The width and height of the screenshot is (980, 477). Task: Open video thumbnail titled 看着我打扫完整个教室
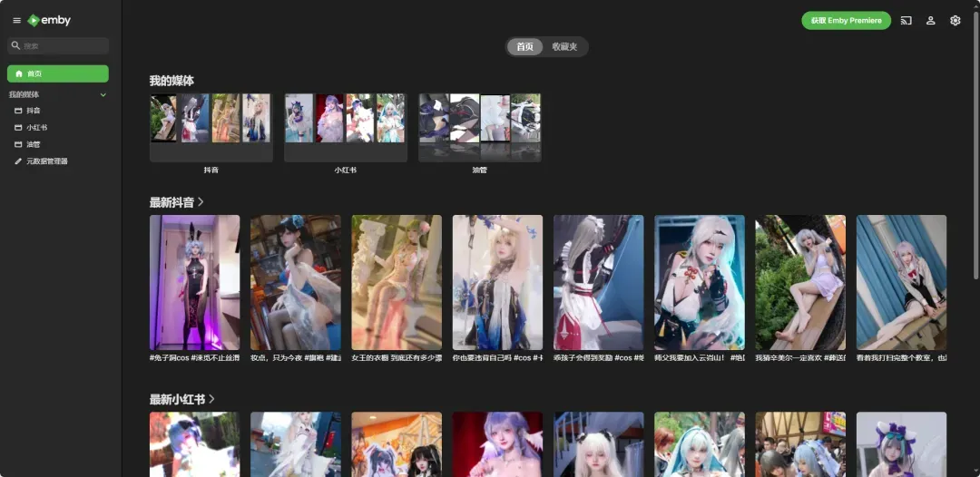pos(901,282)
